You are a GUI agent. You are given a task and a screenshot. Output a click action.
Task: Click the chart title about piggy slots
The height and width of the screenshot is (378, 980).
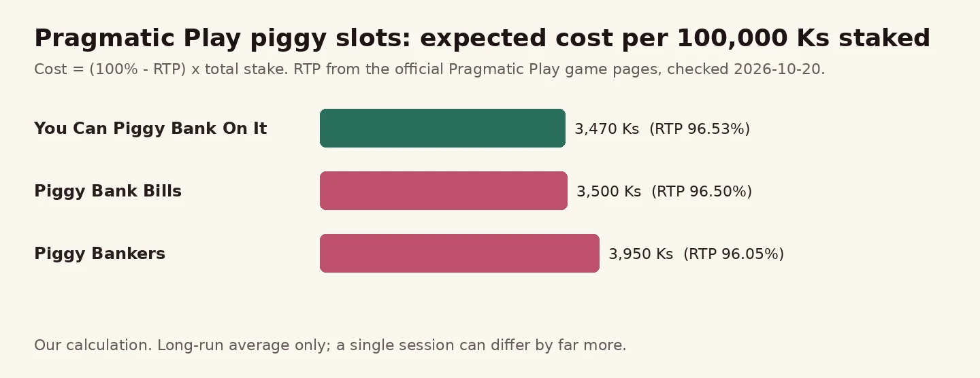(x=482, y=39)
